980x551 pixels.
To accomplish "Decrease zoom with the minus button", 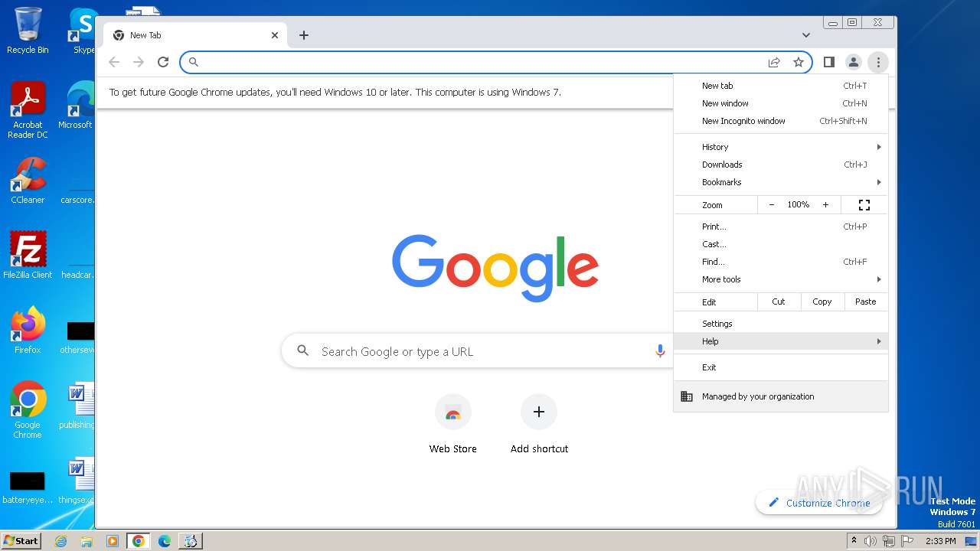I will [x=772, y=205].
